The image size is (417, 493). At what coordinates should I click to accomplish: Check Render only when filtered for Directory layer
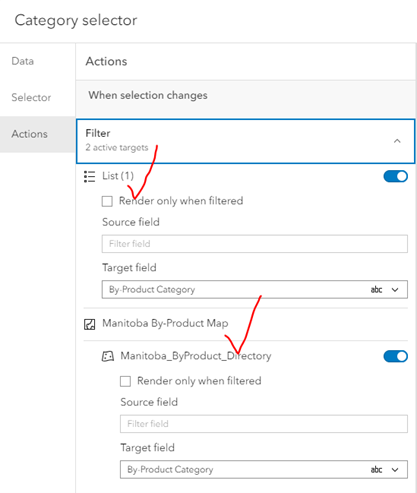(x=125, y=381)
